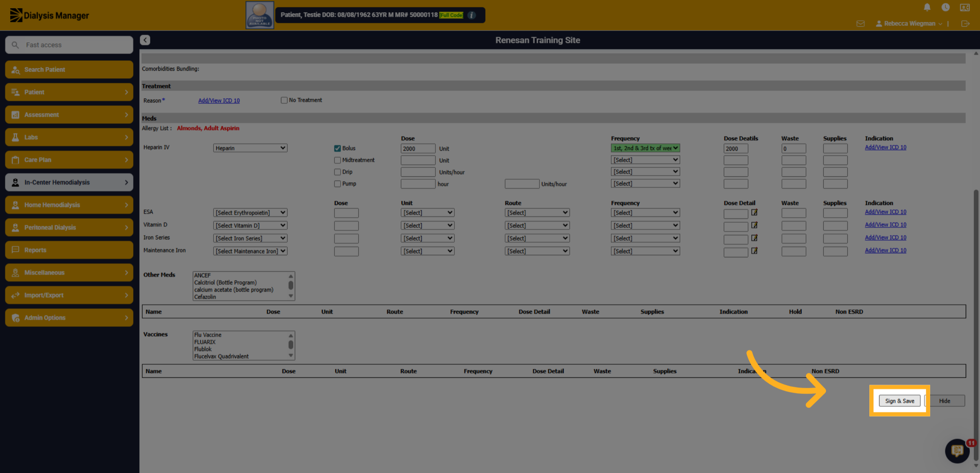Select Calcitriol (Bottle Program) in Other Meds
The image size is (980, 473).
click(225, 282)
